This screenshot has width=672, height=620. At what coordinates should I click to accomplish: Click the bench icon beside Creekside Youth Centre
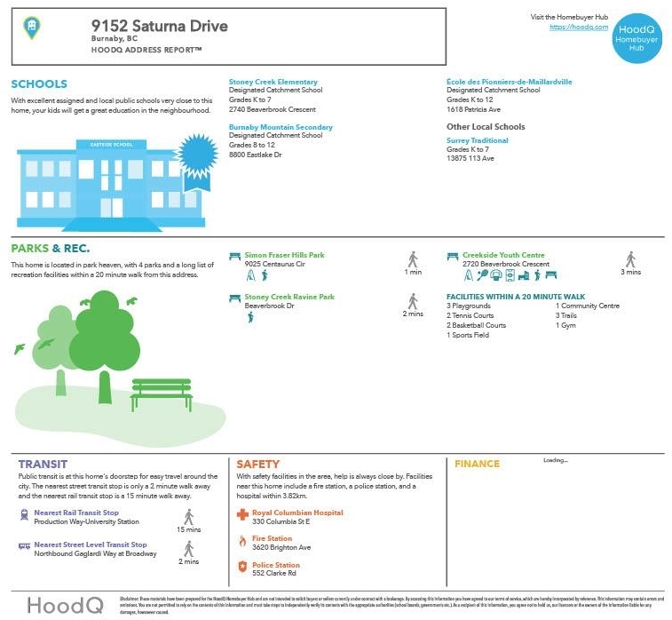click(453, 257)
